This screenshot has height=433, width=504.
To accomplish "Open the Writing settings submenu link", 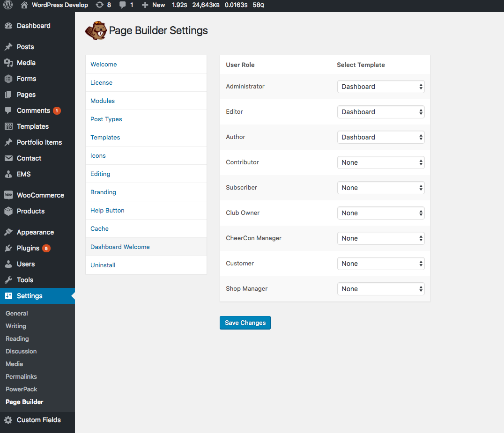I will tap(16, 326).
